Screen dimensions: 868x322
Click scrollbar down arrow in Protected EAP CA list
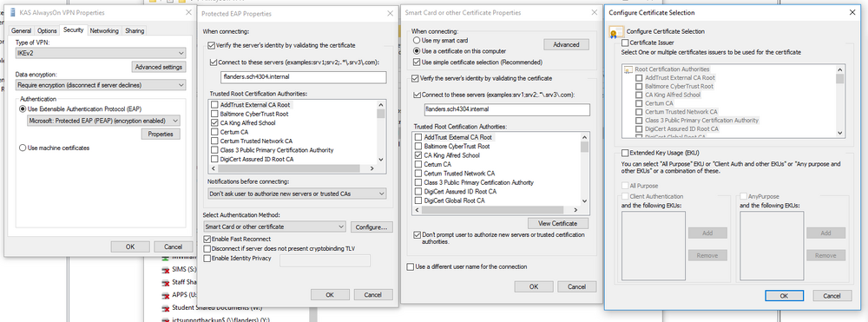380,160
